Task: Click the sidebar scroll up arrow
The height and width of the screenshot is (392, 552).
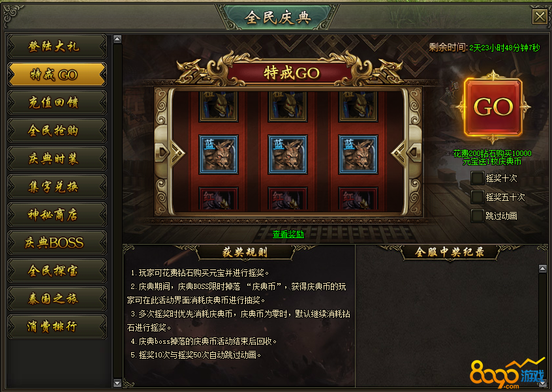Action: tap(117, 39)
